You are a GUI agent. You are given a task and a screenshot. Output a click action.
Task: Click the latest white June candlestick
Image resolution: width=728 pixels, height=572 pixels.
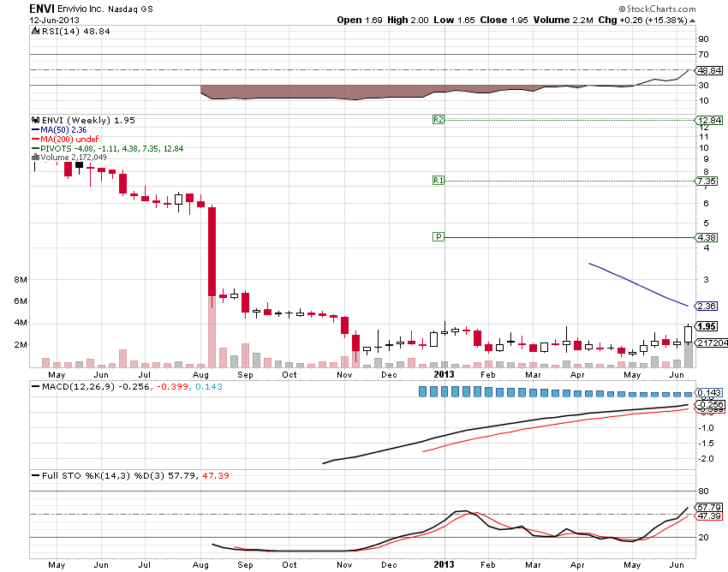pyautogui.click(x=688, y=334)
